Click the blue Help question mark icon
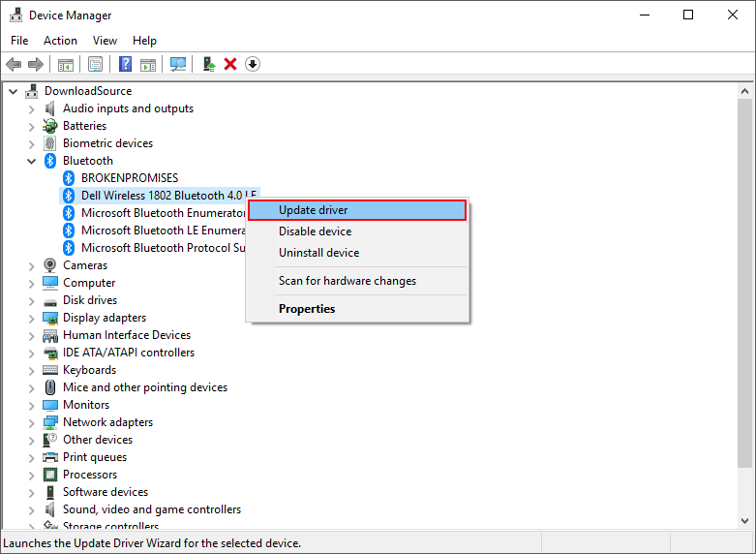Image resolution: width=756 pixels, height=554 pixels. coord(126,64)
